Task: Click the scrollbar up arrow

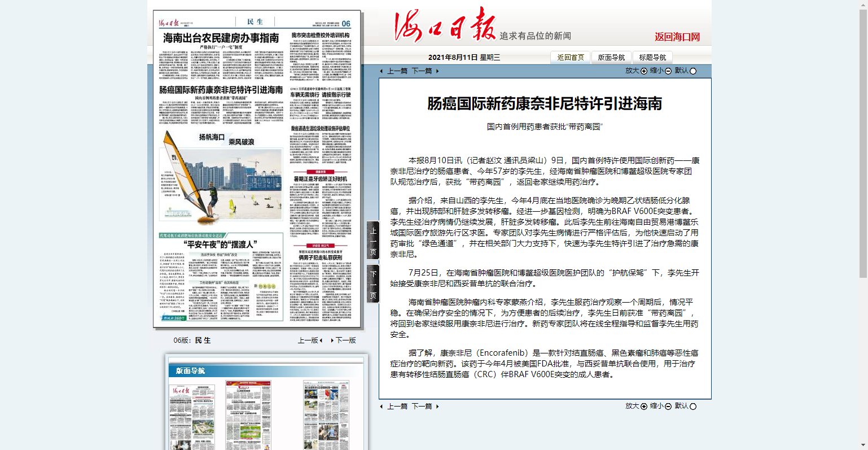Action: [863, 5]
